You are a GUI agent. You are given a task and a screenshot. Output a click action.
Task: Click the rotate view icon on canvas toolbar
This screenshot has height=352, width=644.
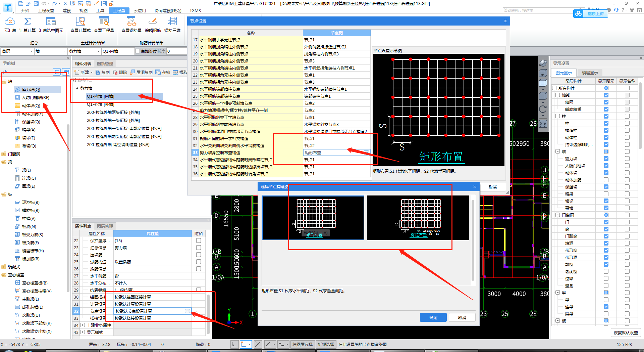pos(543,109)
